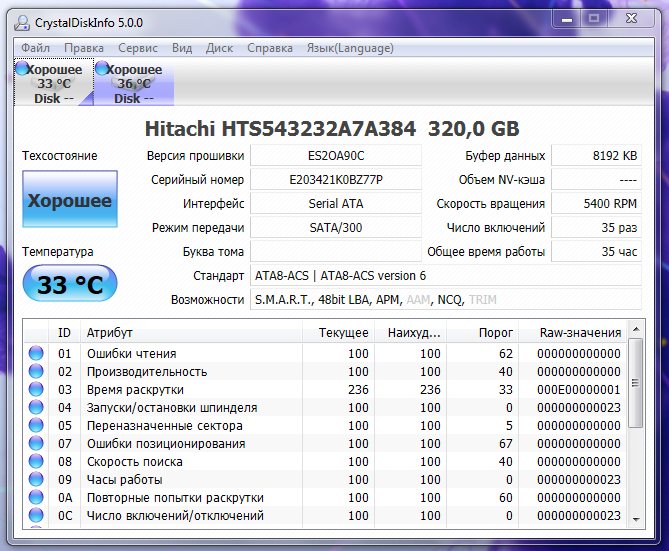Click status orb for Время раскрутки row
Screen dimensions: 669x551
pos(36,389)
